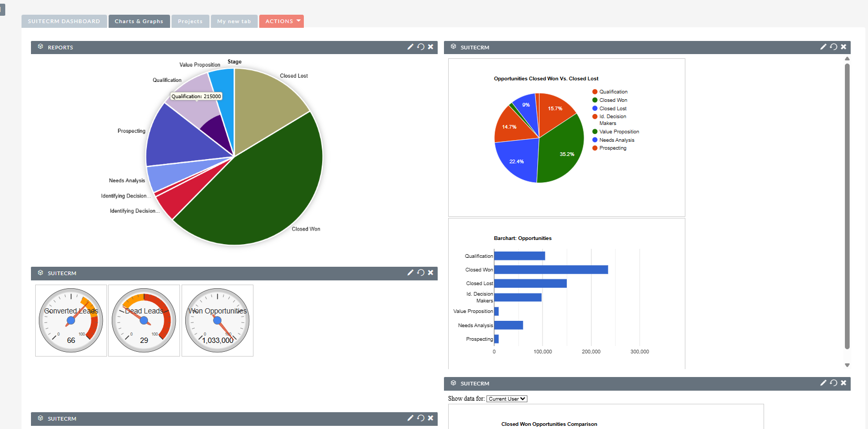The image size is (868, 429).
Task: Click the Closed Won bar in the barchart
Action: pos(551,270)
